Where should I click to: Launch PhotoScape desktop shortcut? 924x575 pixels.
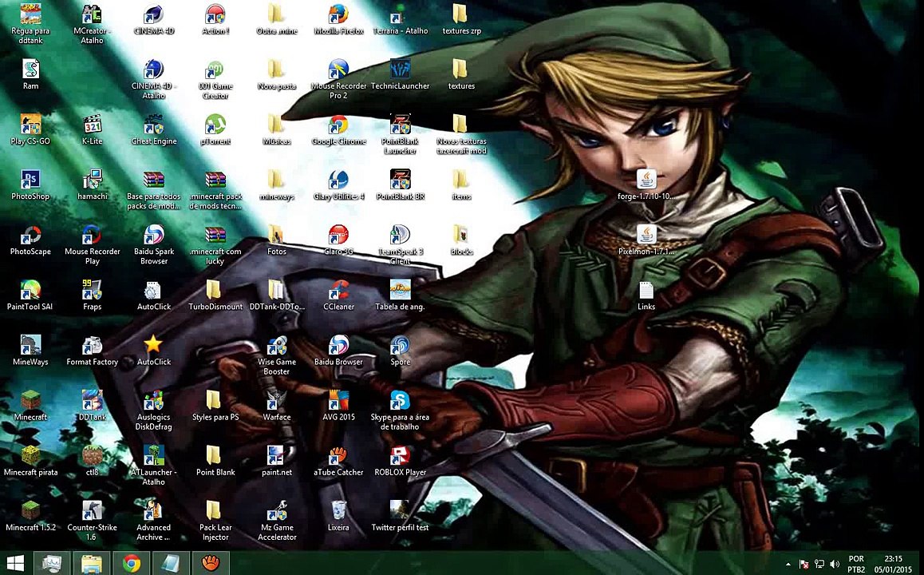coord(30,235)
